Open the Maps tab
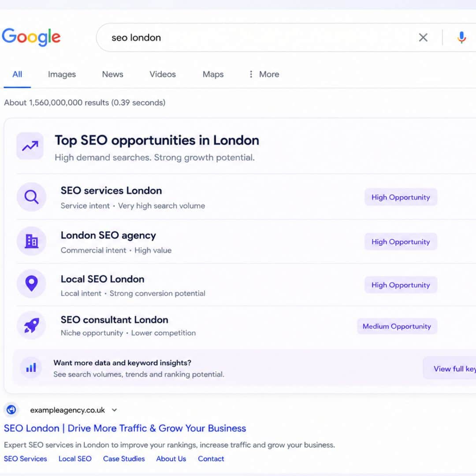476x476 pixels. (213, 74)
